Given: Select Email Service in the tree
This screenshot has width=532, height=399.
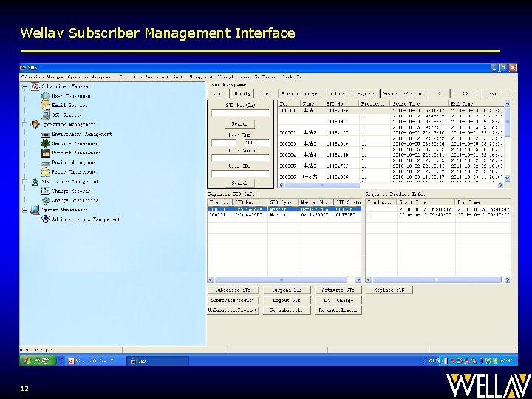Looking at the screenshot, I should [x=69, y=106].
